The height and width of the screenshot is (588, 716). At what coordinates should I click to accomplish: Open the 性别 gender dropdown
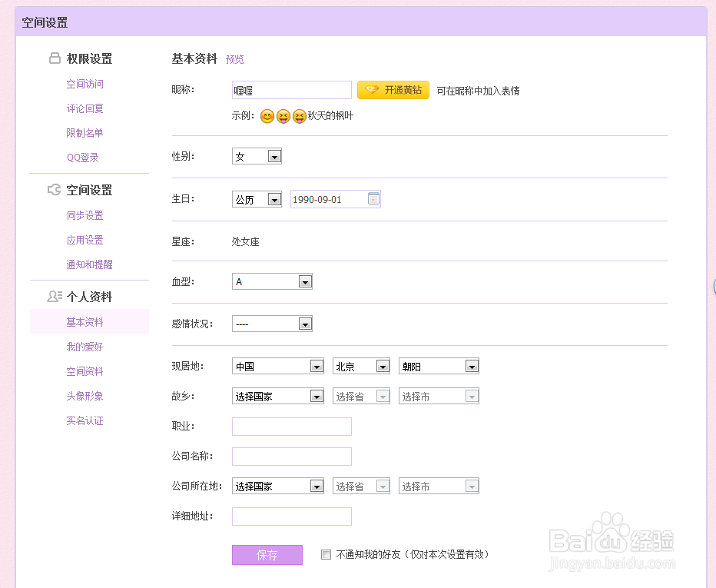click(x=257, y=156)
